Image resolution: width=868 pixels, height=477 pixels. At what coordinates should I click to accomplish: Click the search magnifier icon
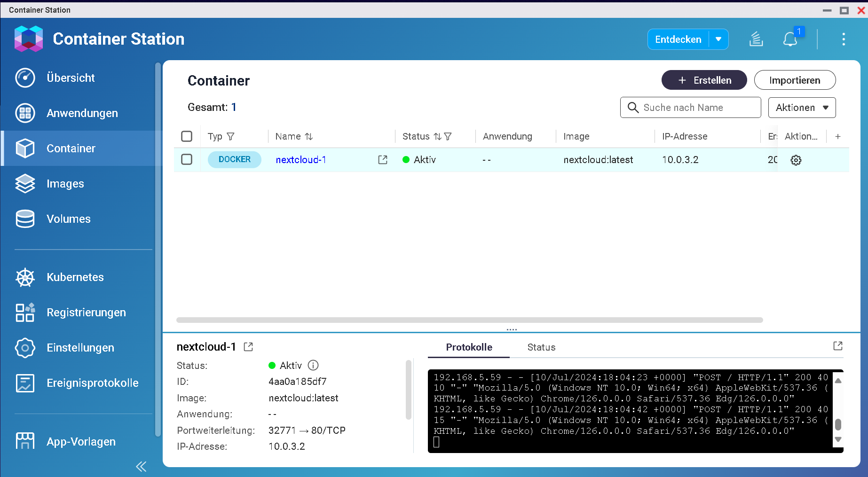click(633, 108)
